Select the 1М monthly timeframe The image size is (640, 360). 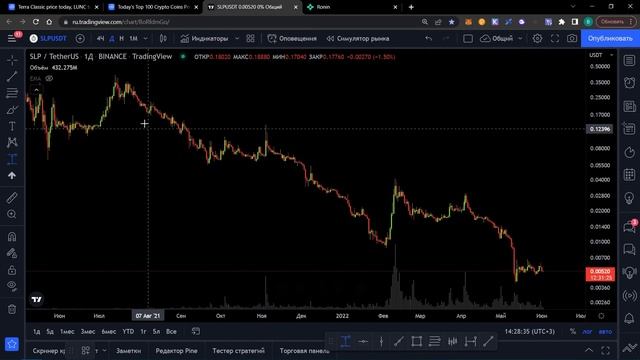133,38
